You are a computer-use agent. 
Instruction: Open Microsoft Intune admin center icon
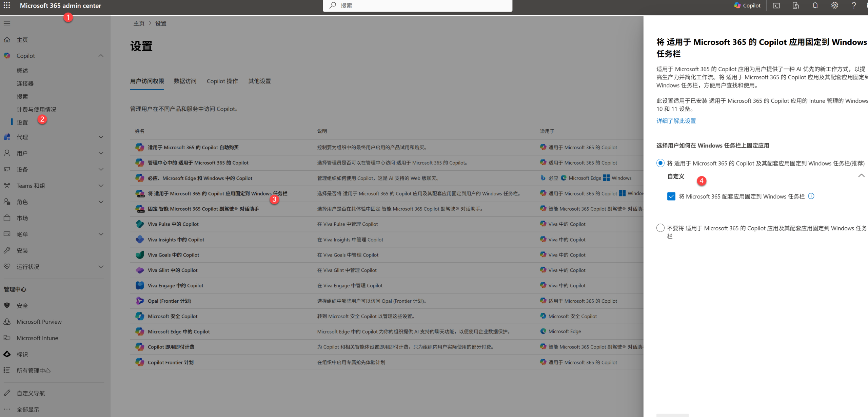tap(7, 338)
